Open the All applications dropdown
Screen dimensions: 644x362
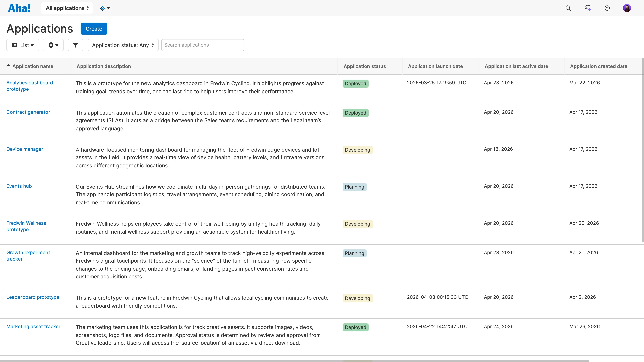click(66, 8)
